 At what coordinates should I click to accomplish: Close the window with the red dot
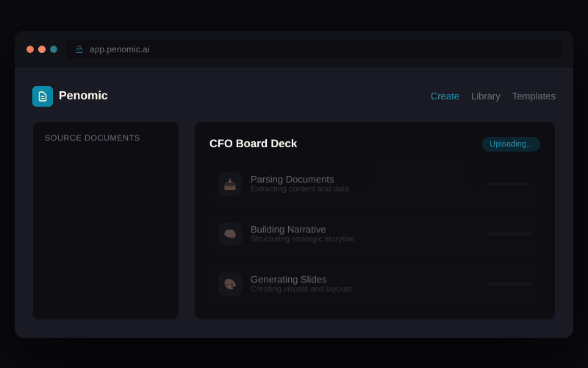tap(30, 49)
